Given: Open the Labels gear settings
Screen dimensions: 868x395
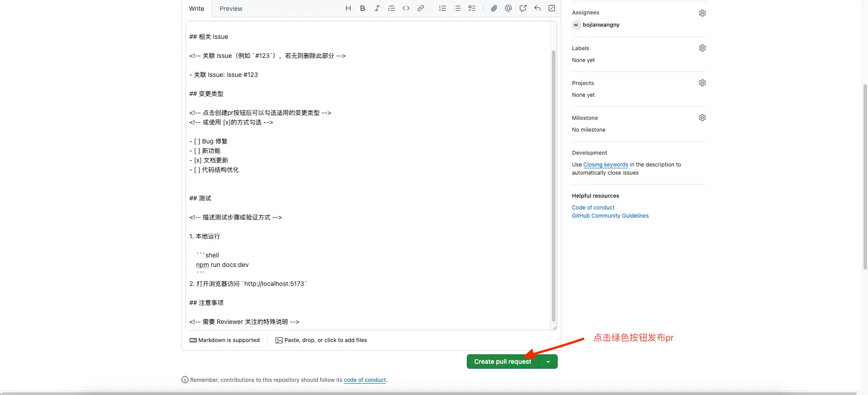Looking at the screenshot, I should pos(702,48).
